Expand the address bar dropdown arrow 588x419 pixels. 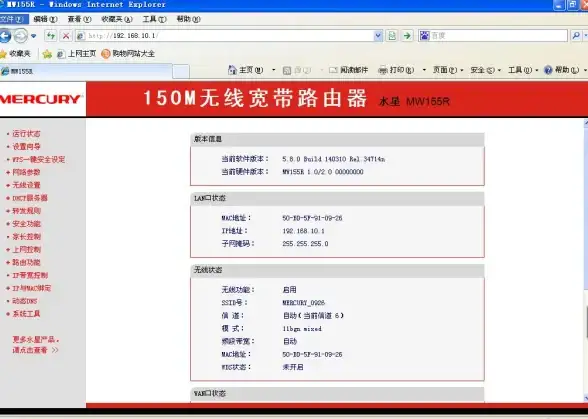pos(378,36)
